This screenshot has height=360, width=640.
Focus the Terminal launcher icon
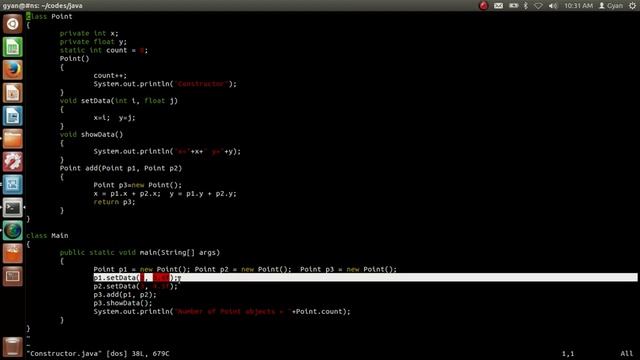13,208
